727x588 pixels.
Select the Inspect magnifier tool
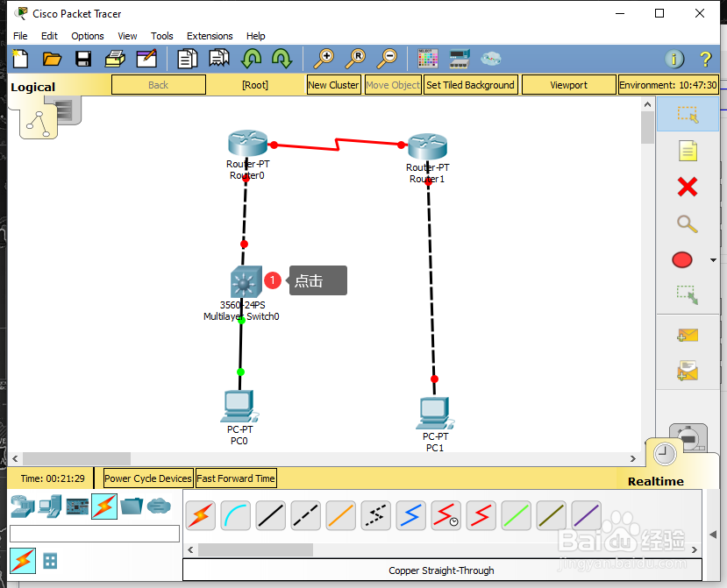688,223
